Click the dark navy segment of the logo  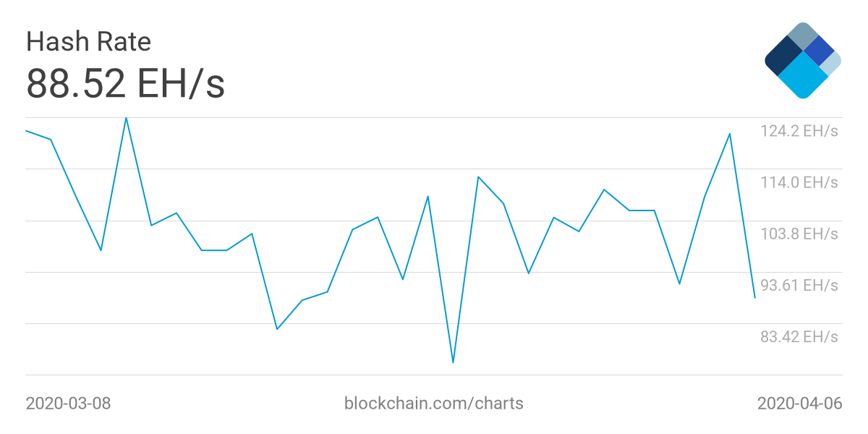pyautogui.click(x=783, y=57)
